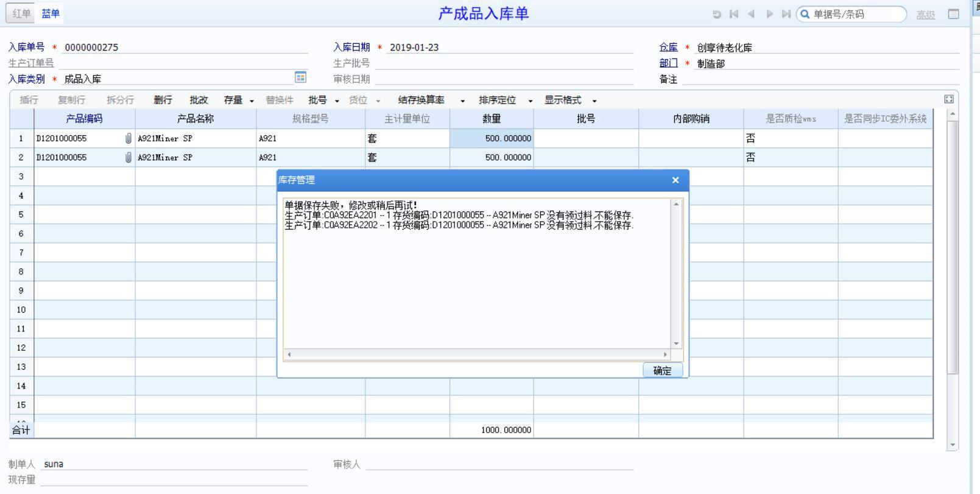Viewport: 980px width, 494px height.
Task: Expand the 排序定位 dropdown arrow
Action: [x=530, y=101]
